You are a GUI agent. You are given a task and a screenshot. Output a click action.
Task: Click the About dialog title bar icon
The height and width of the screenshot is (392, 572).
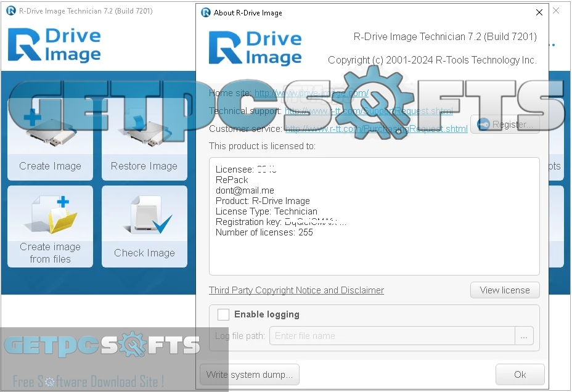click(206, 13)
